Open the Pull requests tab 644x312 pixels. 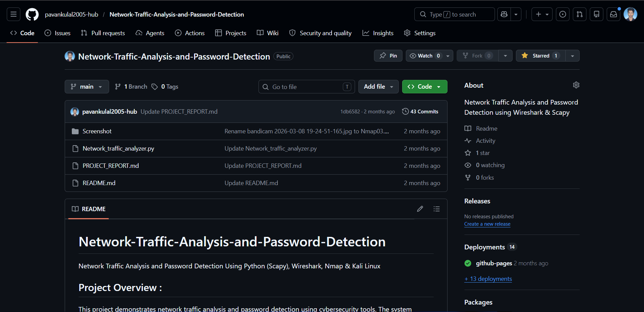(x=103, y=33)
